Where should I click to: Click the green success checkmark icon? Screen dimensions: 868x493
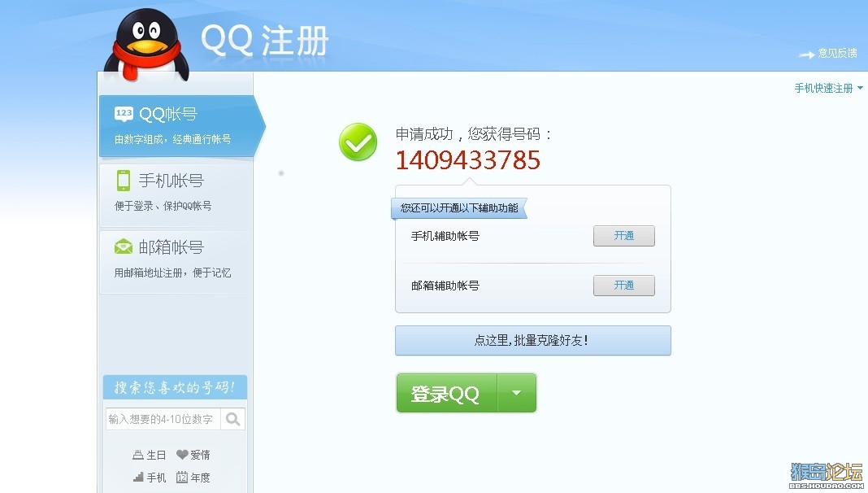coord(358,142)
